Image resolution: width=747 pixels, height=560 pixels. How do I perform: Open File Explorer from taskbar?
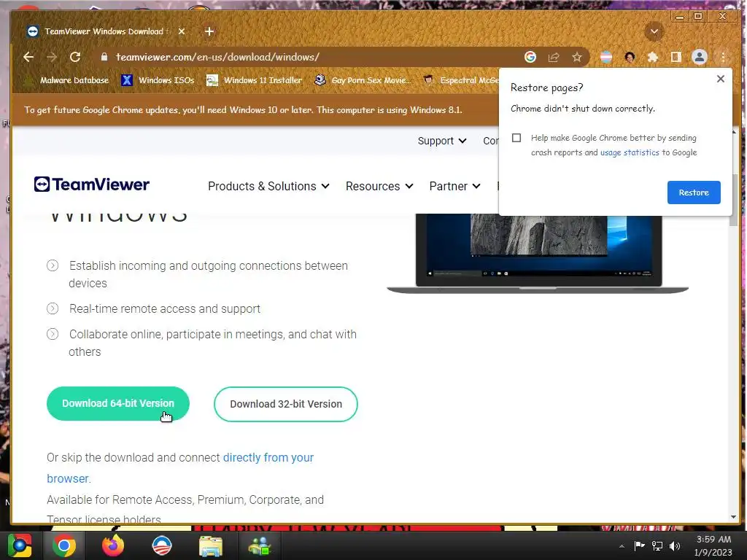[211, 546]
